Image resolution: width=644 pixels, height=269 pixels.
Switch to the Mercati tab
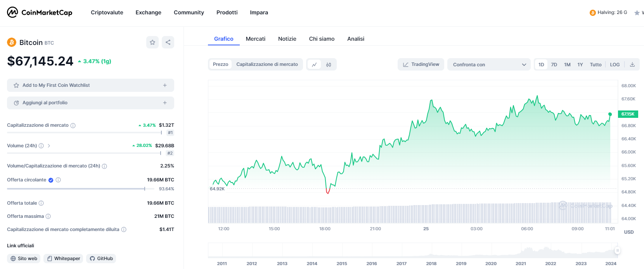pyautogui.click(x=255, y=39)
